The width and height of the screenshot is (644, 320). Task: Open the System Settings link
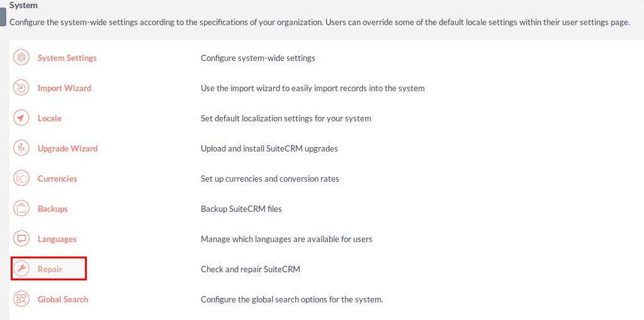click(67, 58)
